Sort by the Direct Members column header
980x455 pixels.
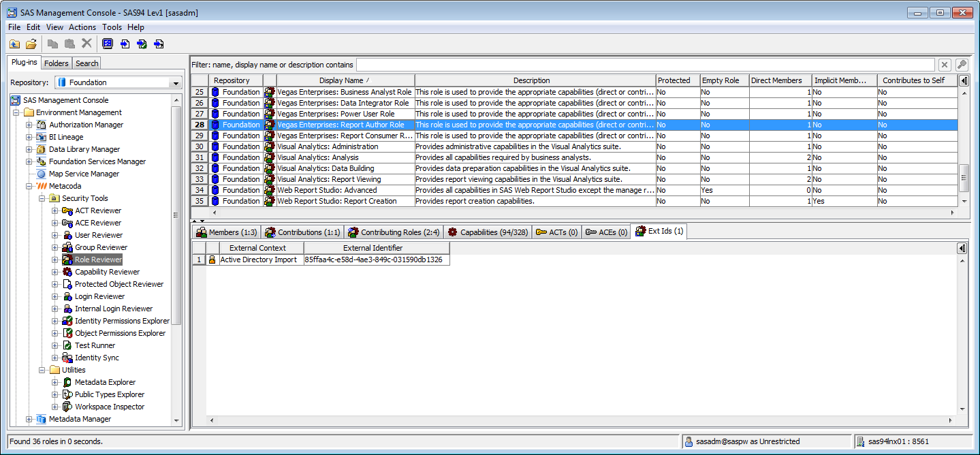click(780, 80)
